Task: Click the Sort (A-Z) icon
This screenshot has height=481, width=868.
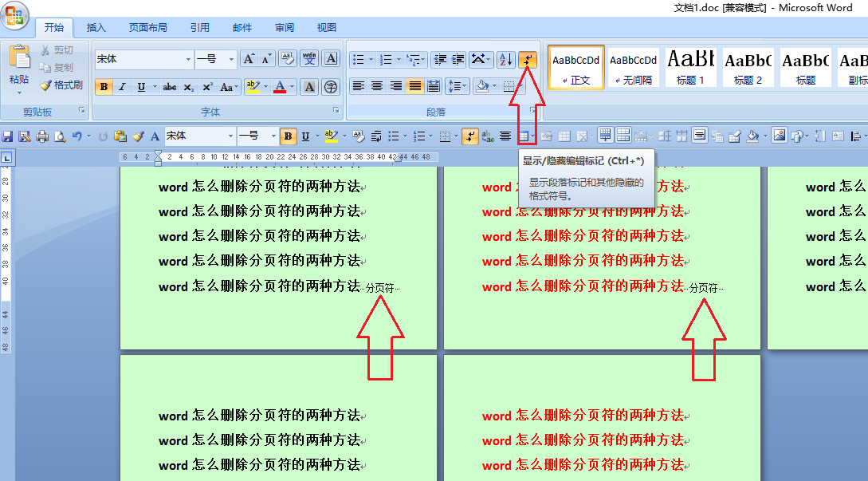Action: (505, 59)
